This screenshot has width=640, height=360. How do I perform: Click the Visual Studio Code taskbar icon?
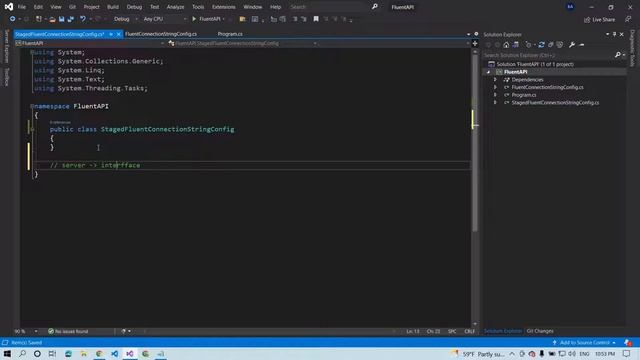[114, 353]
